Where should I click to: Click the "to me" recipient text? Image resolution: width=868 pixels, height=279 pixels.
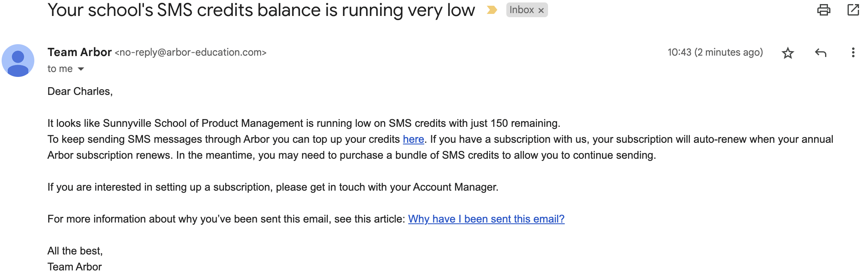point(60,69)
